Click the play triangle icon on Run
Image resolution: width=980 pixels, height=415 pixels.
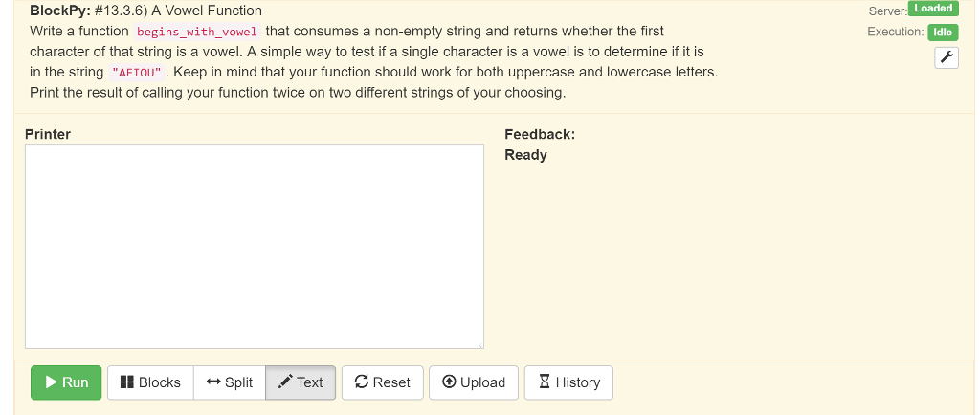52,382
